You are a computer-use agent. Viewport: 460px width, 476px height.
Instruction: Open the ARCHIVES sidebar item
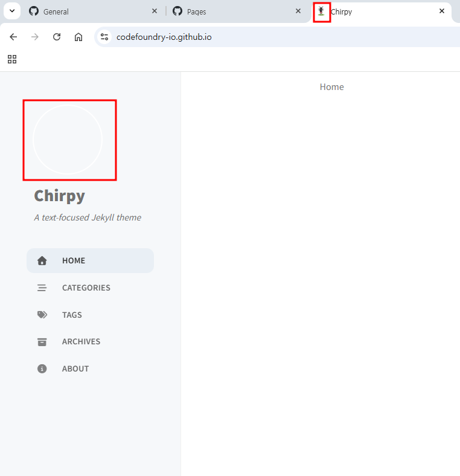pyautogui.click(x=90, y=341)
